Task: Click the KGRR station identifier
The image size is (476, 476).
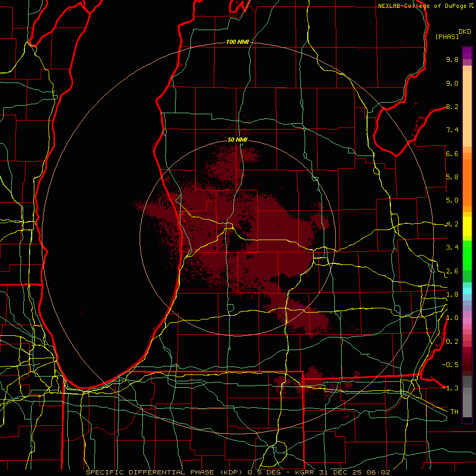Action: 306,472
